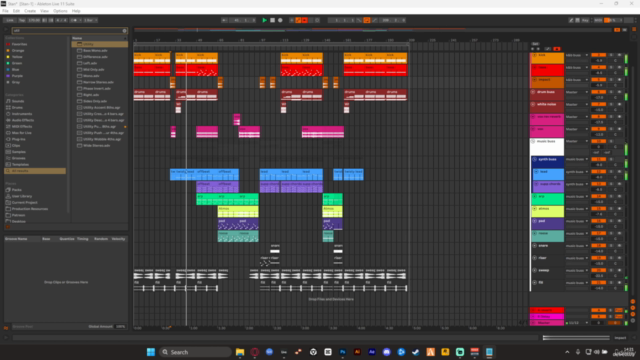Unfold the music buss group track

click(533, 141)
